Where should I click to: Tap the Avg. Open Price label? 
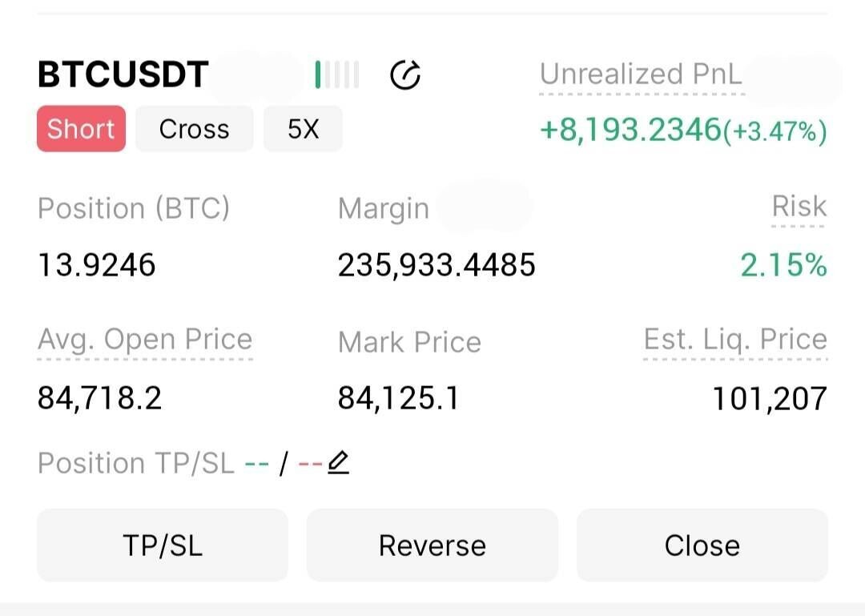pyautogui.click(x=145, y=340)
